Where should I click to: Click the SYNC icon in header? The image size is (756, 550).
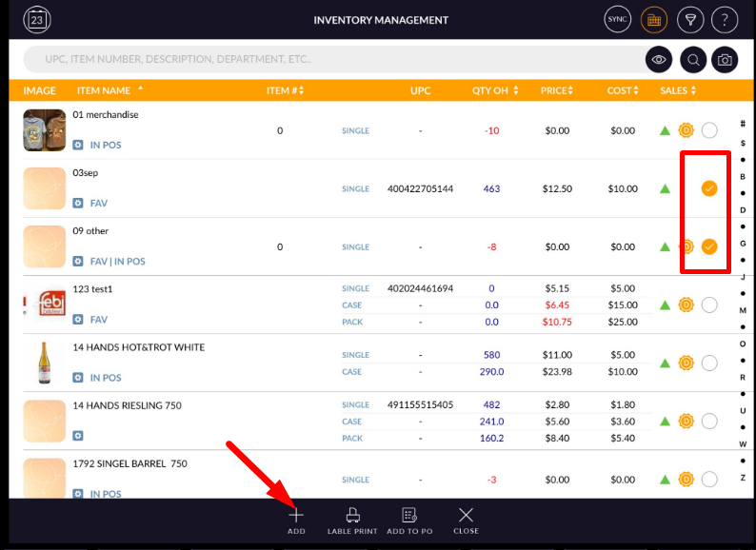click(x=618, y=19)
